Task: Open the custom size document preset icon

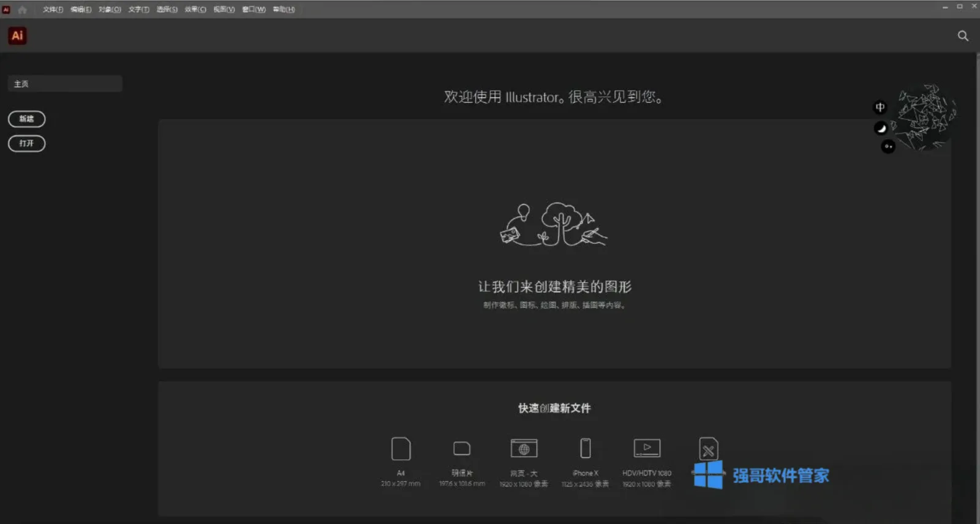Action: point(709,449)
